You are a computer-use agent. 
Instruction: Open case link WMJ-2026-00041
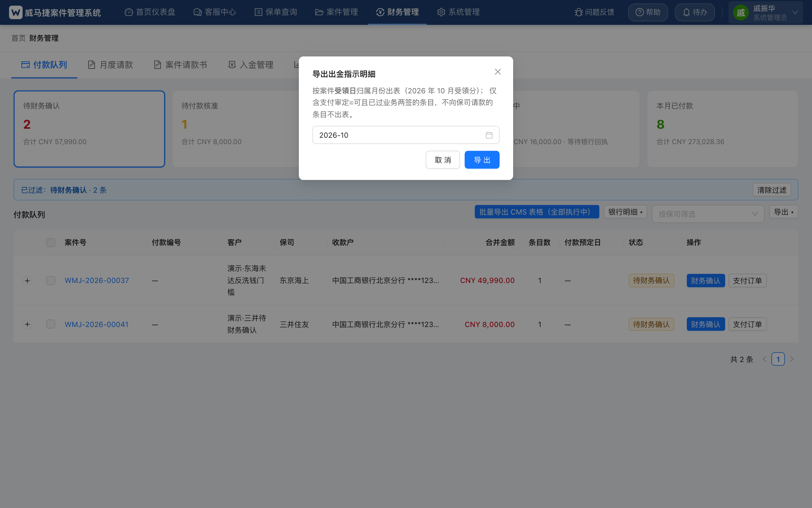[x=97, y=324]
